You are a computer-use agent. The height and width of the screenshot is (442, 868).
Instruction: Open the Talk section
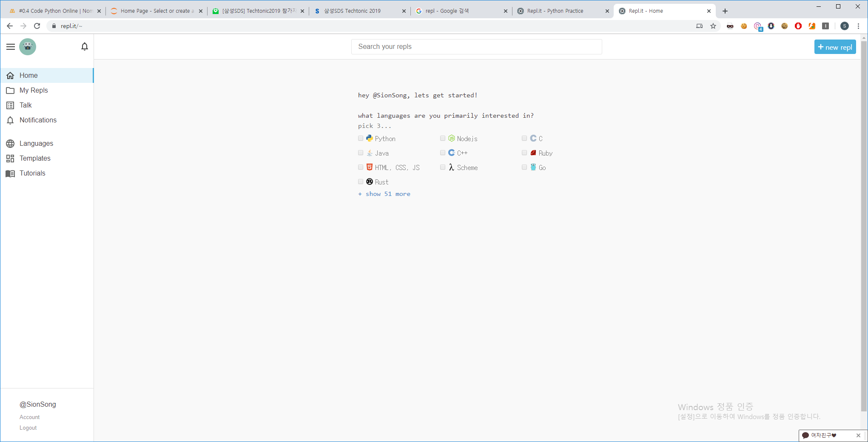click(47, 105)
